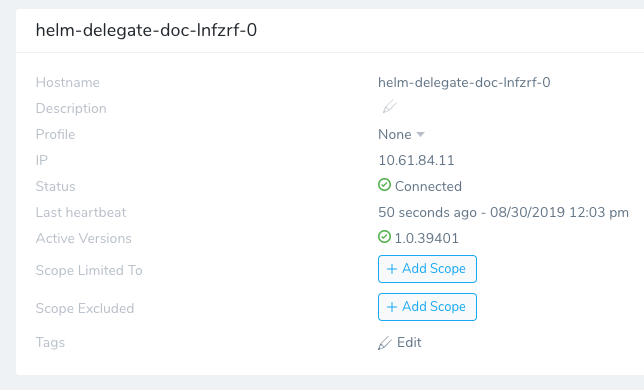Click the hostname value helm-delegate-doc-lnfzrf-0
The image size is (644, 390).
click(464, 83)
